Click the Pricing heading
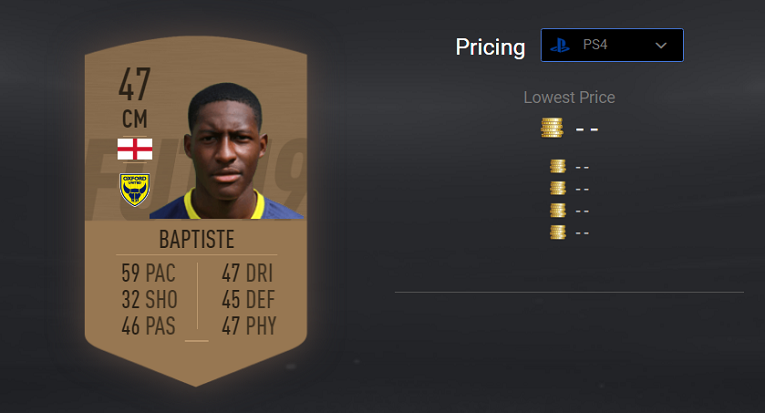This screenshot has height=413, width=765. [490, 47]
